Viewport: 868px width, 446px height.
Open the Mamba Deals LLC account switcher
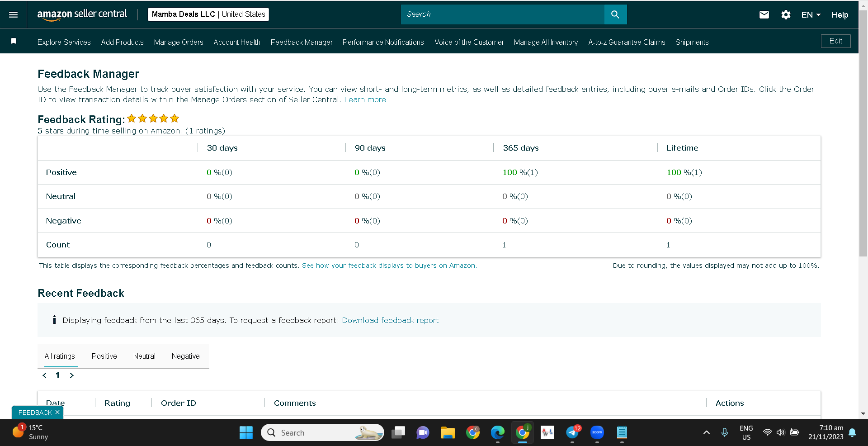pos(208,14)
